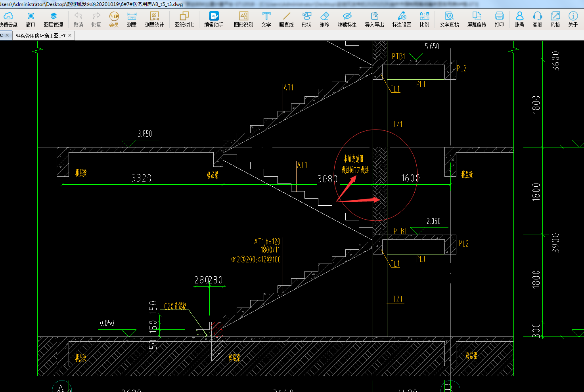Viewport: 584px width, 392px height.
Task: Open the 关于 about info
Action: [573, 19]
